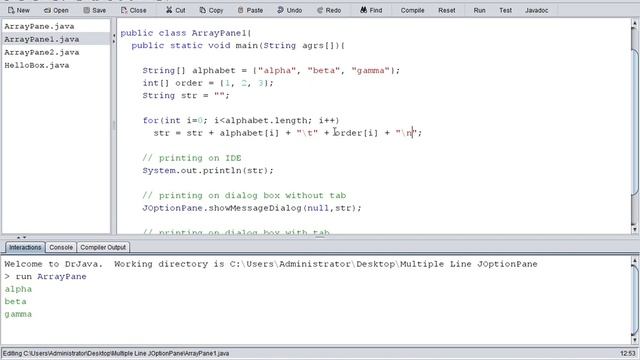Click 'public class ArrayPane1' line

tap(186, 33)
